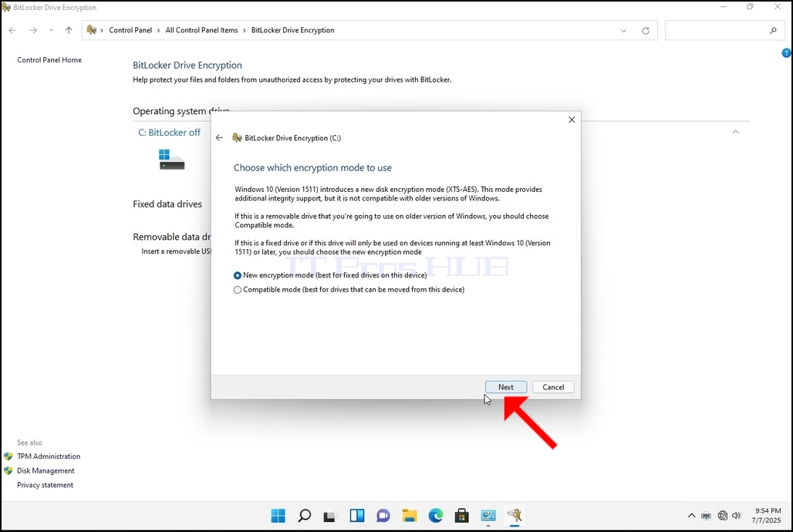The image size is (793, 532).
Task: Click All Control Panel Items breadcrumb
Action: pos(202,30)
